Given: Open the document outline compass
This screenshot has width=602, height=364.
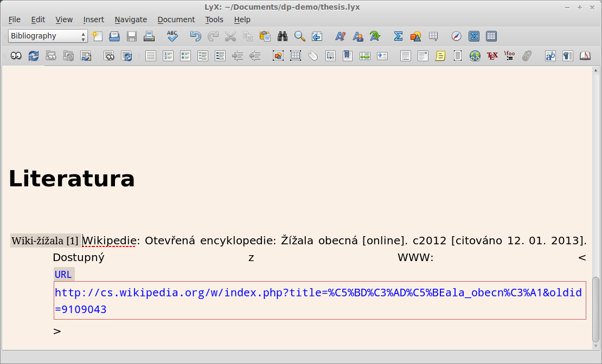Looking at the screenshot, I should pos(456,36).
